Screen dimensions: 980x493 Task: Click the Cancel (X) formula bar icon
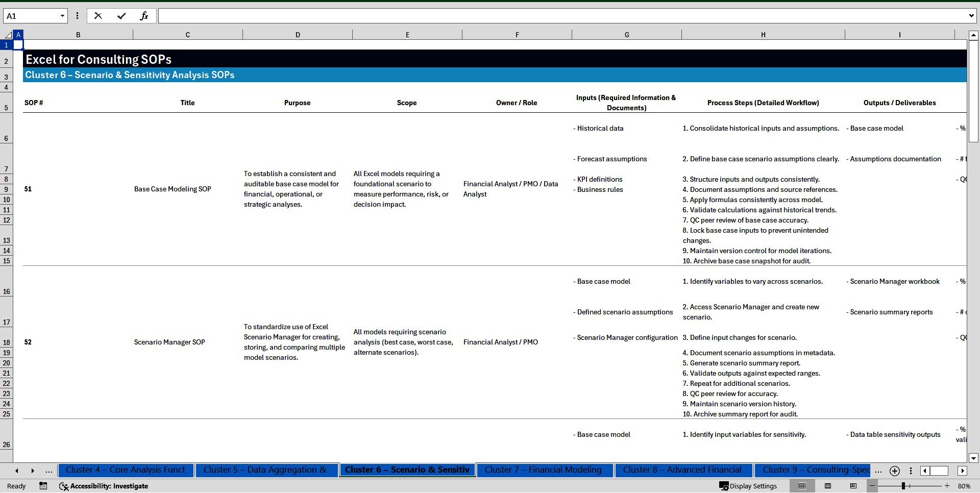pyautogui.click(x=98, y=15)
